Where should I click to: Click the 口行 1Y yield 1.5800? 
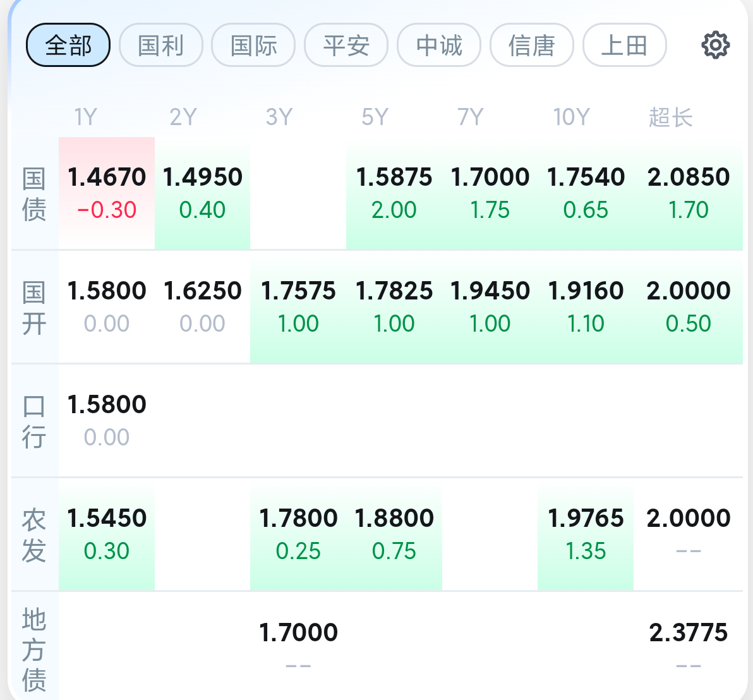[x=107, y=420]
